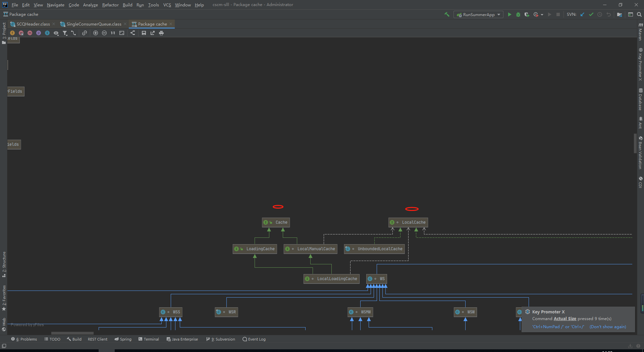Click the Zoom Out icon
The height and width of the screenshot is (352, 644).
(x=104, y=33)
